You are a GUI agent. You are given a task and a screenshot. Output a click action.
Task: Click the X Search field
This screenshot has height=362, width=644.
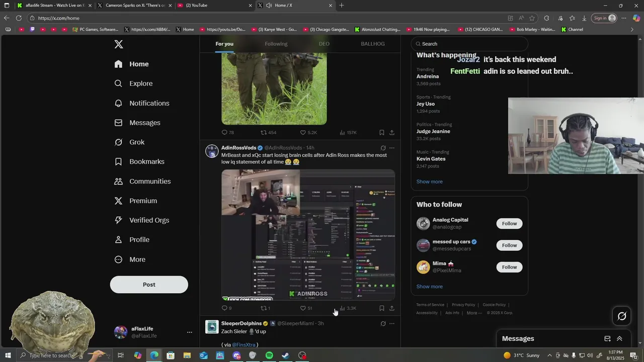tap(469, 44)
